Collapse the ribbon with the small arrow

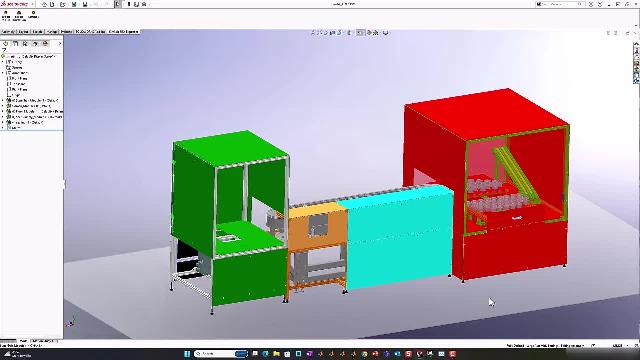pos(636,26)
